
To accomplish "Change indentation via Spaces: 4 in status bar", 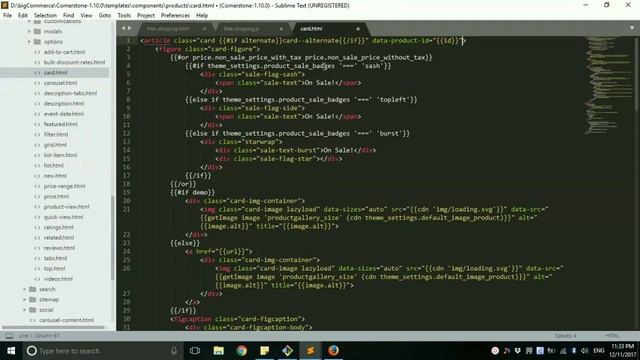I will pos(565,336).
